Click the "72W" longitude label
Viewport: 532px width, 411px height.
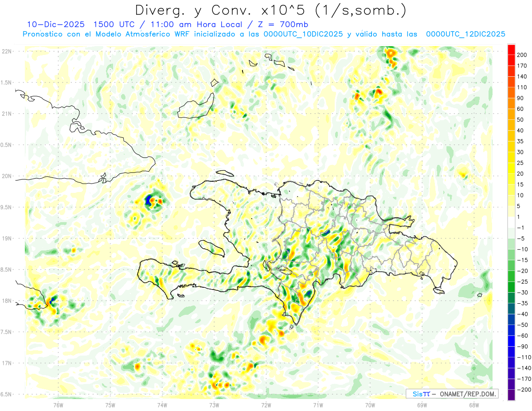click(x=266, y=405)
